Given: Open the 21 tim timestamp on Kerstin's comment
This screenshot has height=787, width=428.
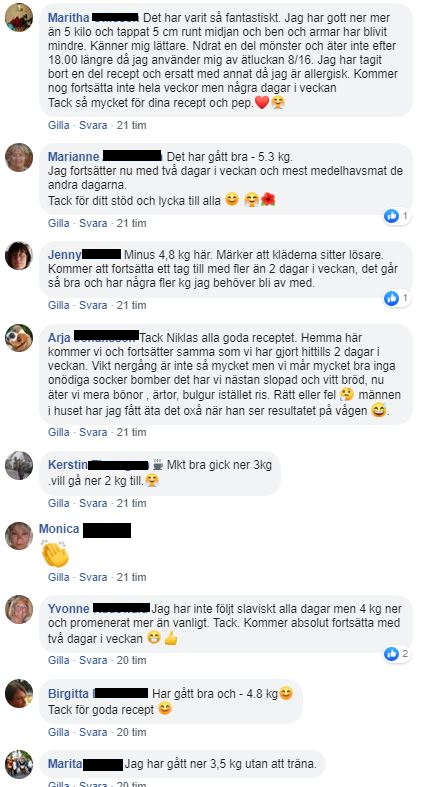Looking at the screenshot, I should [x=131, y=503].
